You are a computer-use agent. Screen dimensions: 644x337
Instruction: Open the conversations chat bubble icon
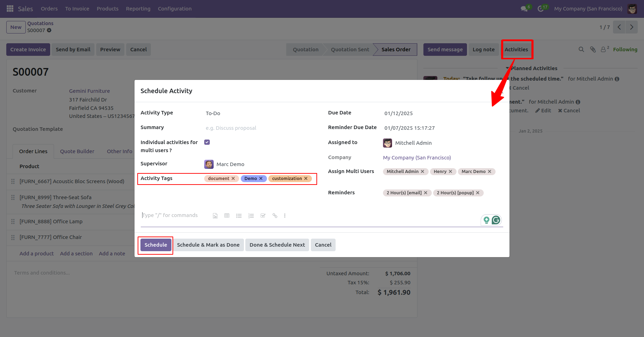point(524,8)
